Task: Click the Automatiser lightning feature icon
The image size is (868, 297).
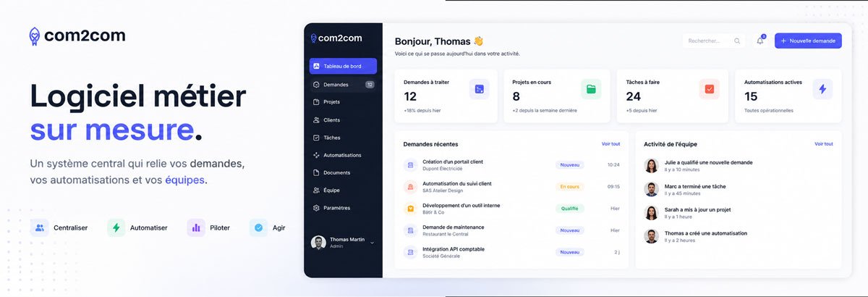Action: (116, 227)
